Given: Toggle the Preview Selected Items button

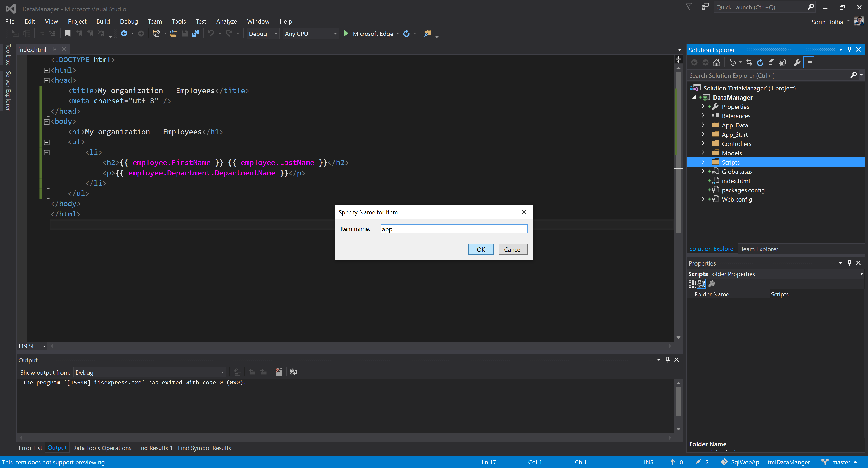Looking at the screenshot, I should pos(809,63).
